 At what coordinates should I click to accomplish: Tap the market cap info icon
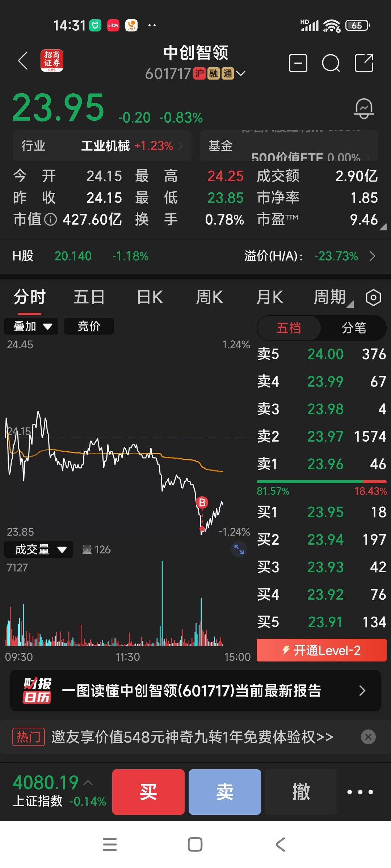coord(51,219)
